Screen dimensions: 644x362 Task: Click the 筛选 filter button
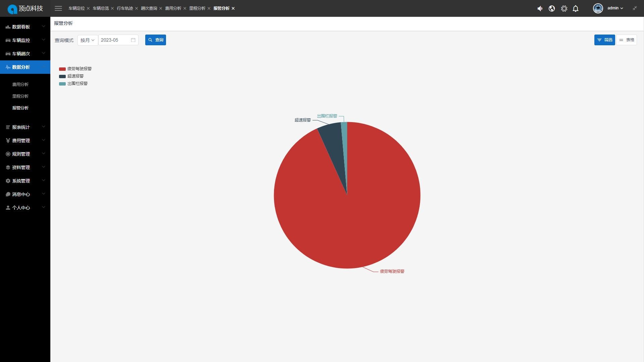[x=604, y=40]
